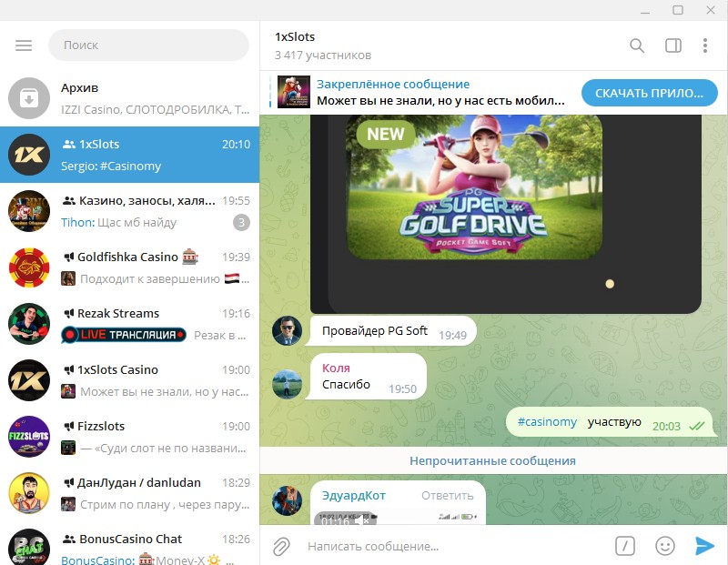Select ДанЛудан / danludan chat name
Viewport: 728px width, 565px height.
pos(139,483)
